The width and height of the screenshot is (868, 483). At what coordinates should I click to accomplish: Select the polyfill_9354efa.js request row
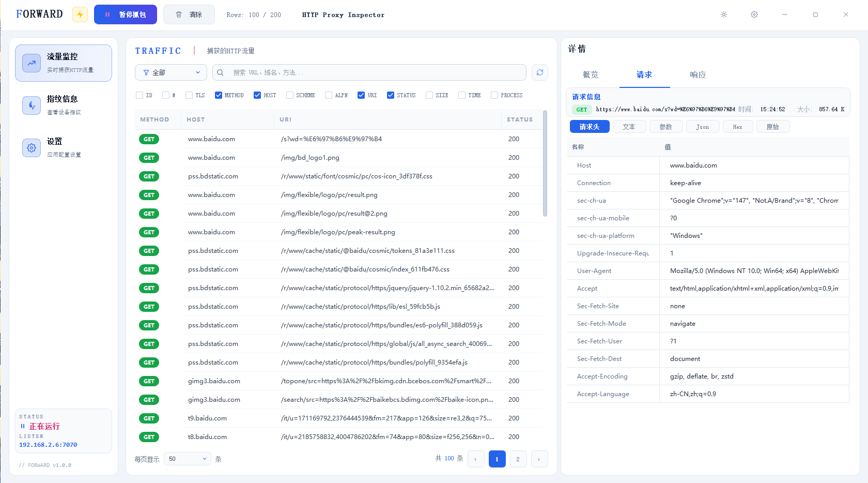[x=339, y=363]
